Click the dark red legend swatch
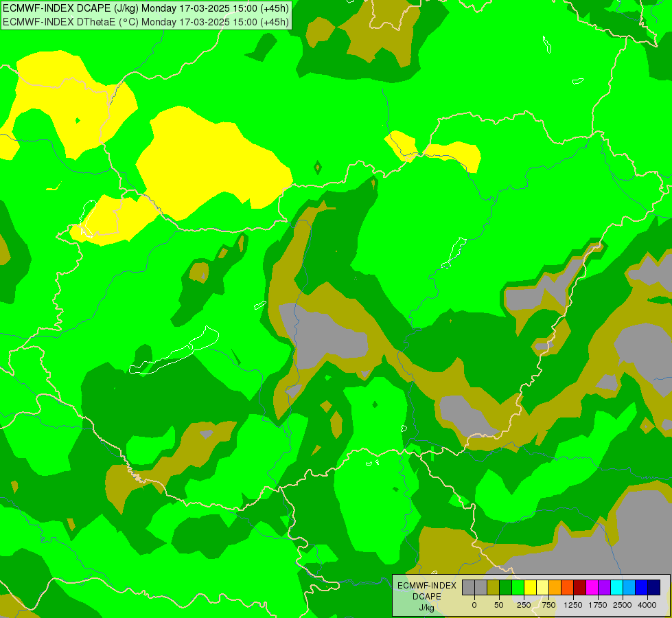Viewport: 672px width, 618px height. click(x=580, y=587)
